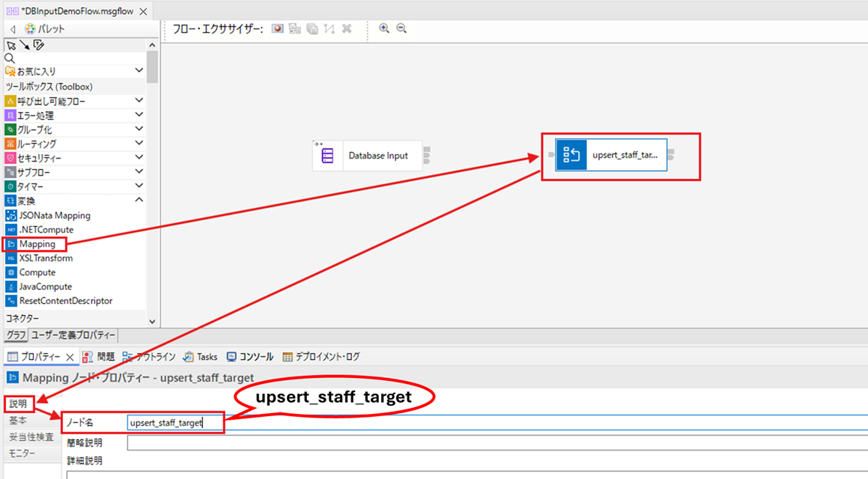
Task: Open the 基本 properties section
Action: point(18,421)
